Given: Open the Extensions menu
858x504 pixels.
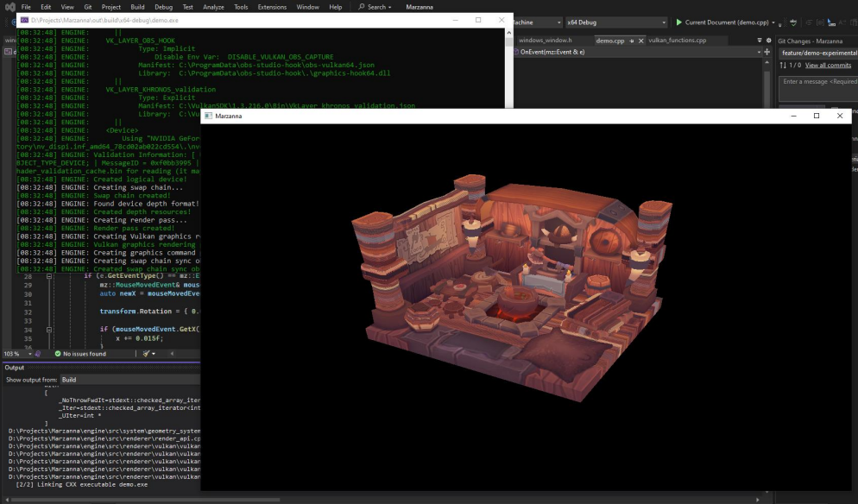Looking at the screenshot, I should click(x=272, y=7).
